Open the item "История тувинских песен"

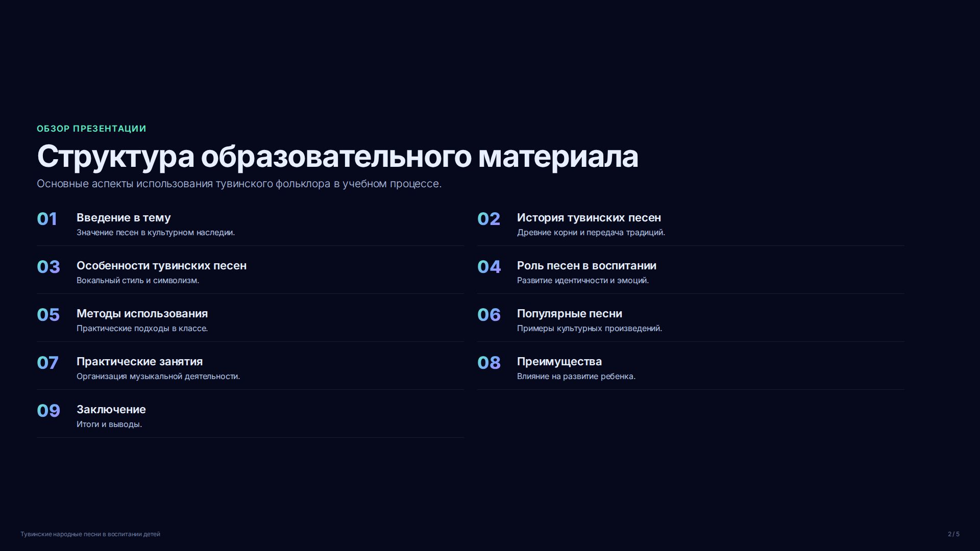[589, 218]
